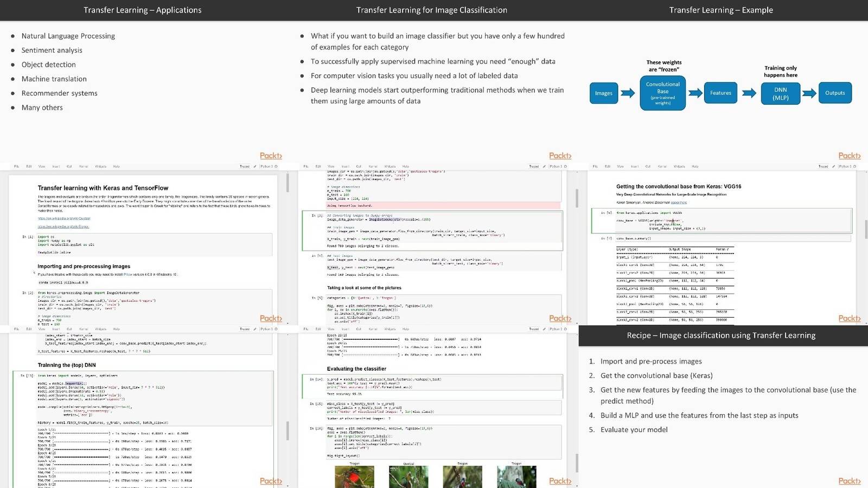This screenshot has width=868, height=488.
Task: Click the Quetzal bird image thumbnail
Action: point(409,477)
